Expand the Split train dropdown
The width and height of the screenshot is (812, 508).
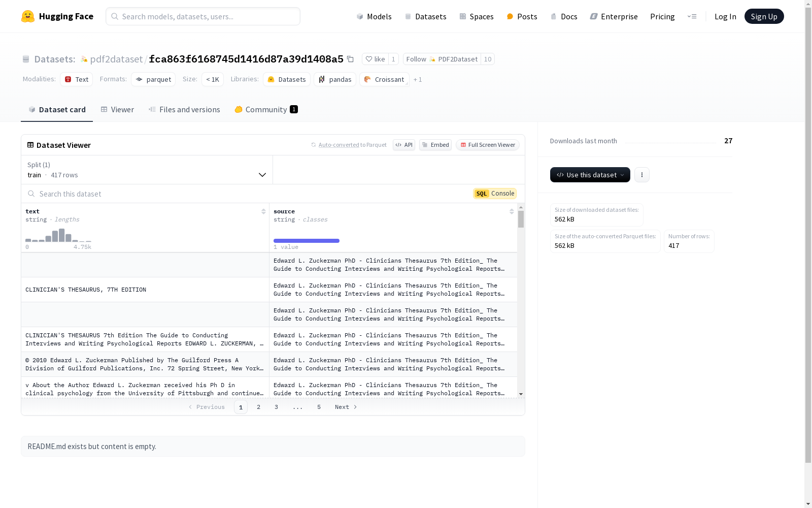click(147, 170)
